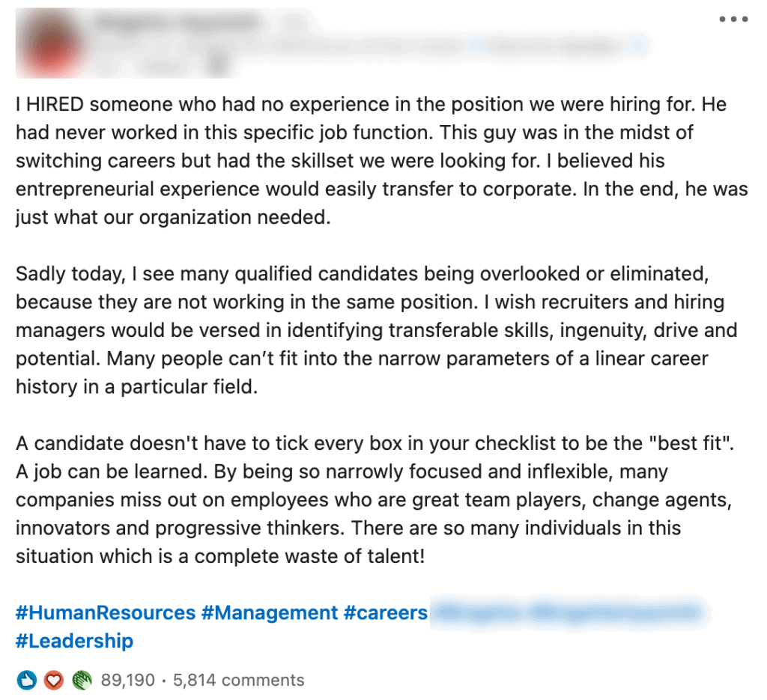Click the blue thumbs-up Like reaction icon
Image resolution: width=767 pixels, height=700 pixels.
(28, 681)
